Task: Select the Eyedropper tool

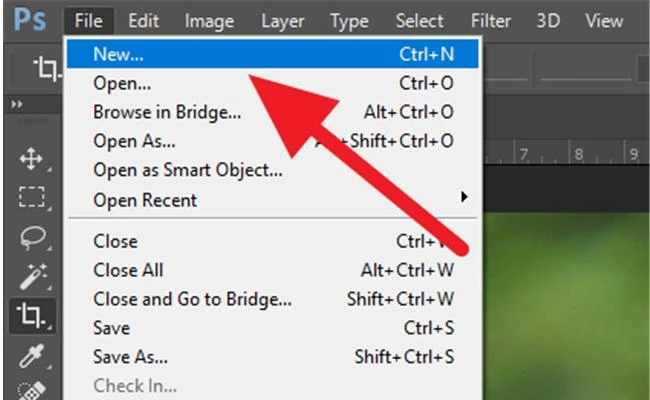Action: [31, 356]
